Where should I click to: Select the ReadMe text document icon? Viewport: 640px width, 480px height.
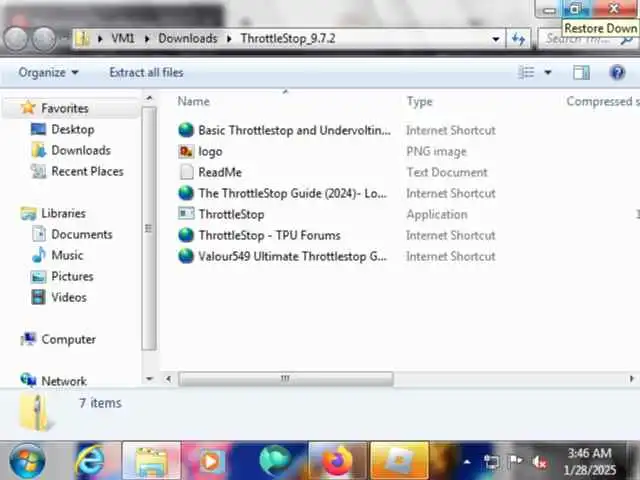tap(187, 172)
